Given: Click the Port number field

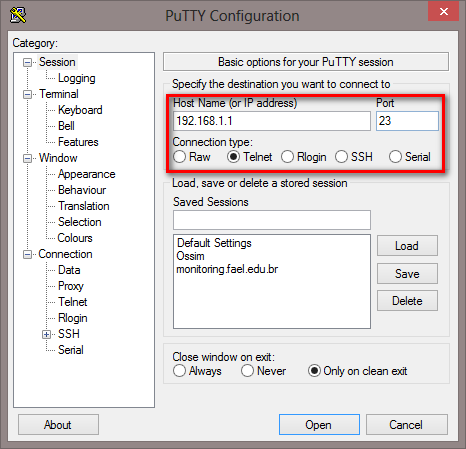Looking at the screenshot, I should click(x=407, y=121).
